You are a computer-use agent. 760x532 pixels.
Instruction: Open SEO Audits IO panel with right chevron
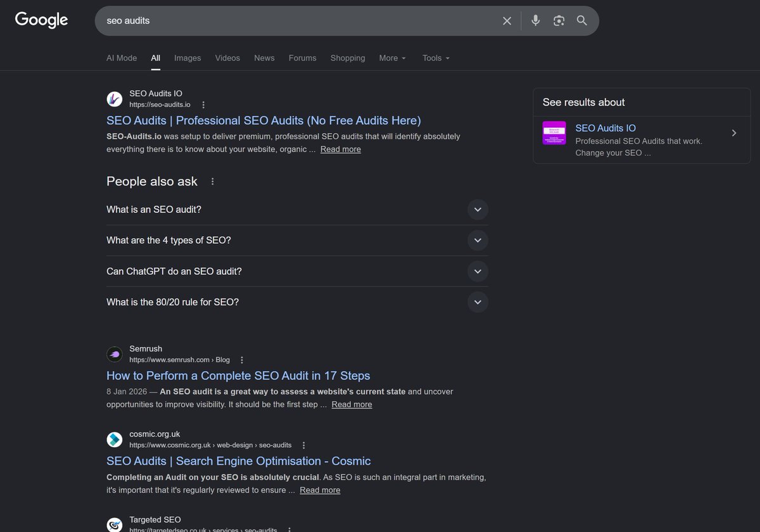pos(734,133)
